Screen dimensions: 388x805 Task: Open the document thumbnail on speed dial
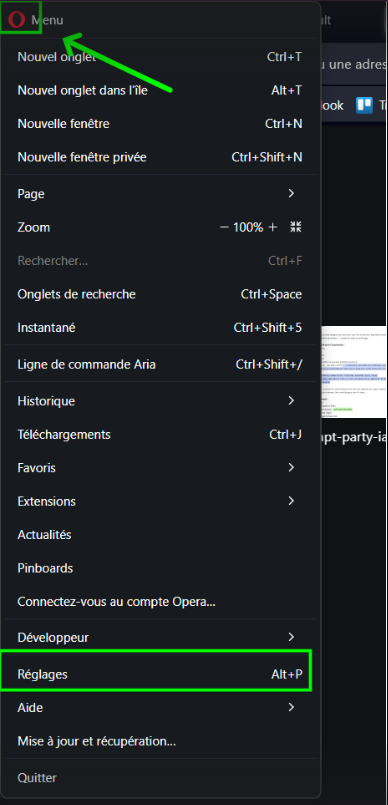tap(353, 372)
